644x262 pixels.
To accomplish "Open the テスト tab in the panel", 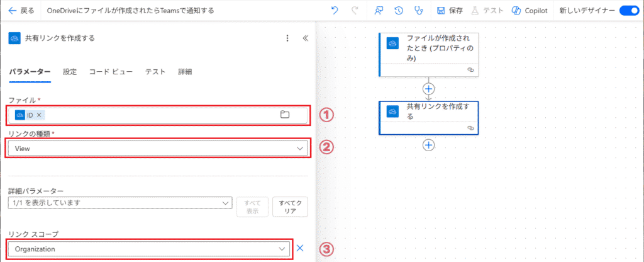I will 155,72.
